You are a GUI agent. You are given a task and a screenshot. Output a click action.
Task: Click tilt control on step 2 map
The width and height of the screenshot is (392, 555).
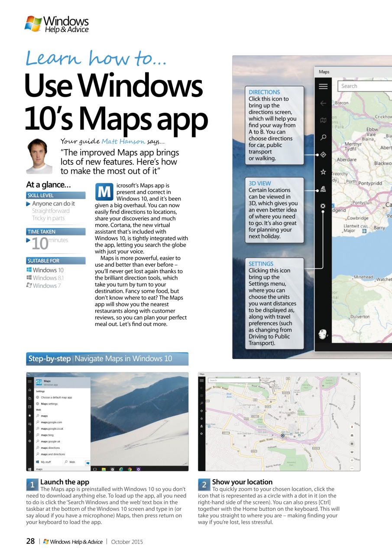pyautogui.click(x=352, y=435)
